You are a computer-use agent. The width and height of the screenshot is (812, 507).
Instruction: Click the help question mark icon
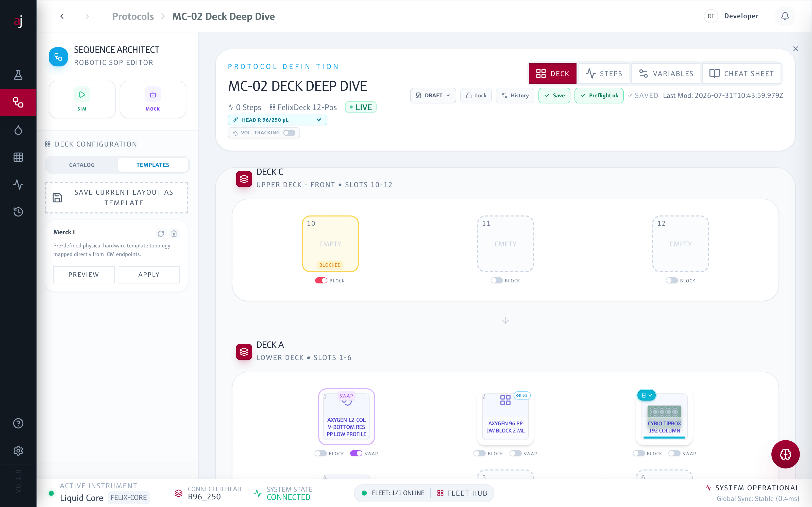tap(18, 423)
